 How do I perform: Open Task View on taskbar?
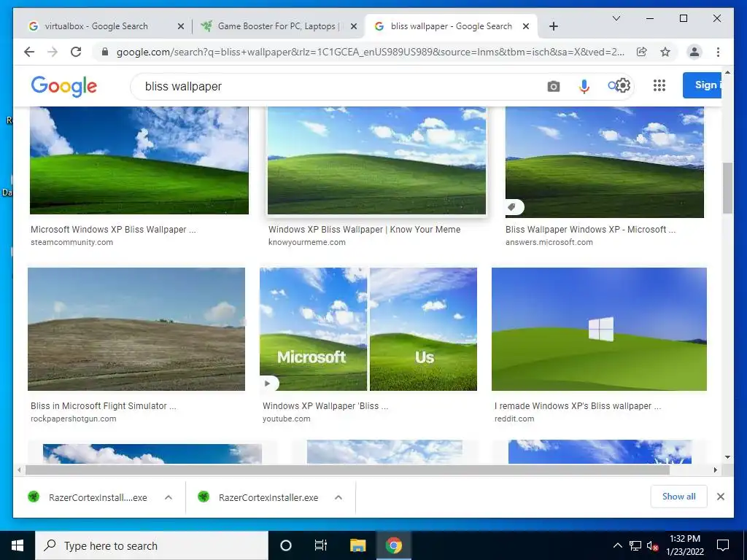321,545
